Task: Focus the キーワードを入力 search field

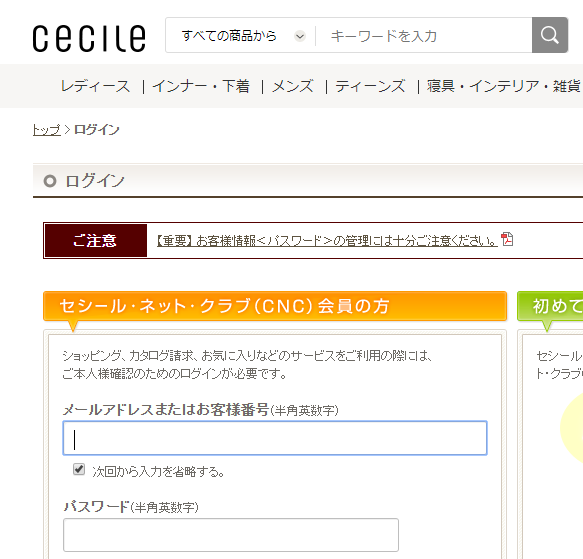Action: click(424, 36)
